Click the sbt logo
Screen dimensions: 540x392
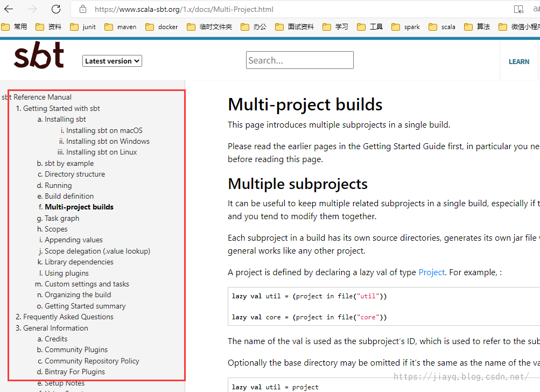click(39, 55)
